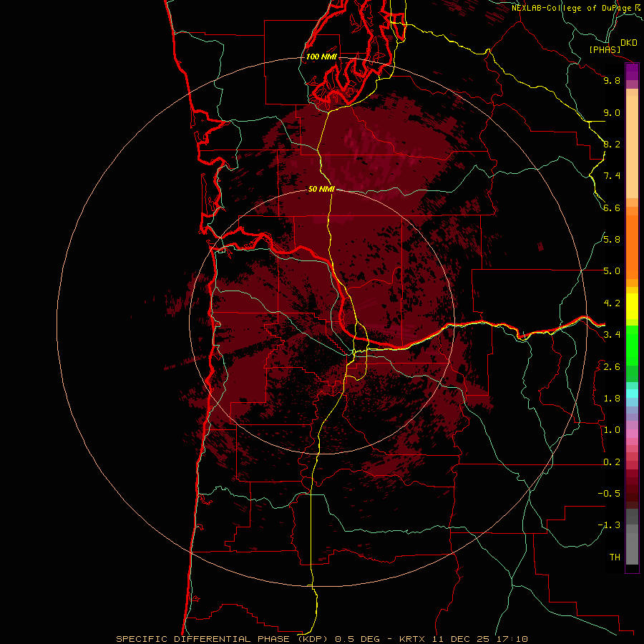The width and height of the screenshot is (644, 644).
Task: Click the 50 NMI range ring label
Action: (x=321, y=189)
